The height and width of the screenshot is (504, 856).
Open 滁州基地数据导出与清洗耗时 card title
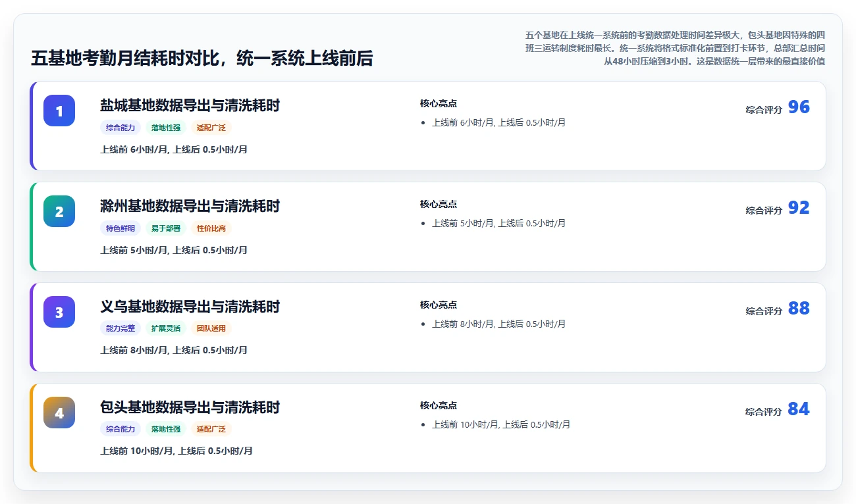click(190, 206)
